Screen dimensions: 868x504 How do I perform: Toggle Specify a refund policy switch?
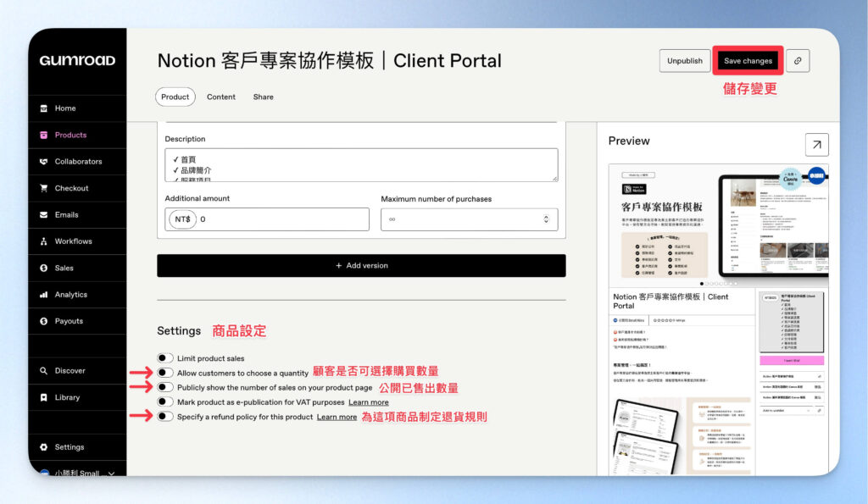point(165,416)
